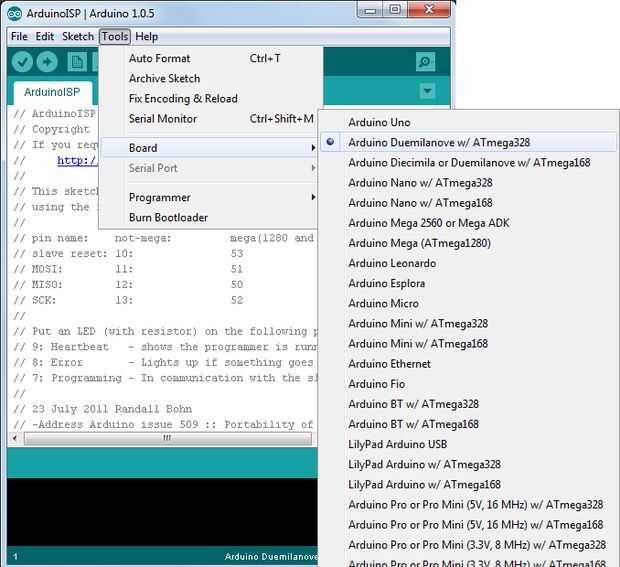Screen dimensions: 620x567
Task: Click the http link in code comments
Action: point(77,161)
